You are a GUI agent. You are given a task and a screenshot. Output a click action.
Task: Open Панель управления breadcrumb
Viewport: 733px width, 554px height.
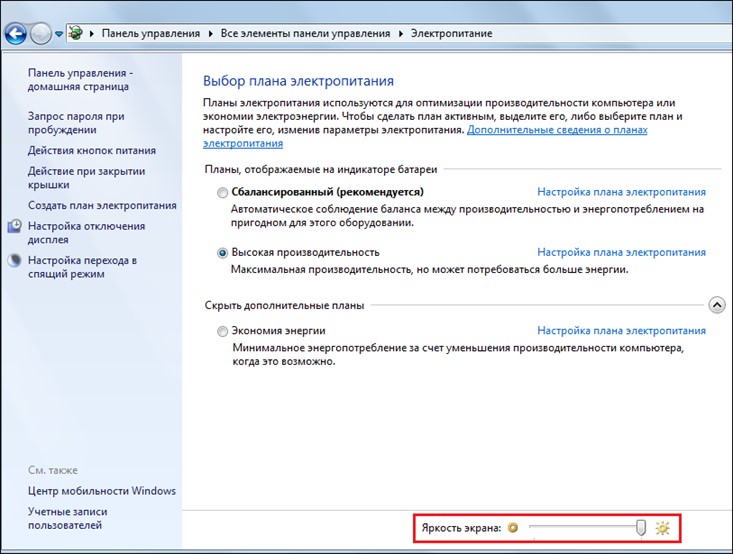(x=151, y=34)
